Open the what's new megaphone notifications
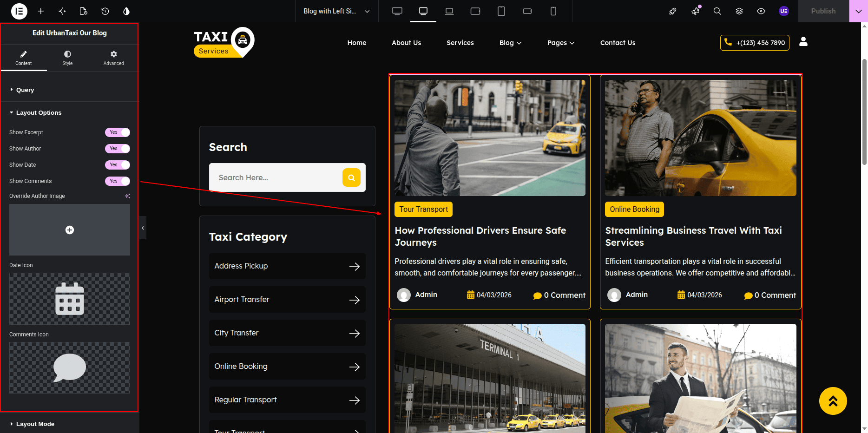This screenshot has height=433, width=868. (x=696, y=11)
